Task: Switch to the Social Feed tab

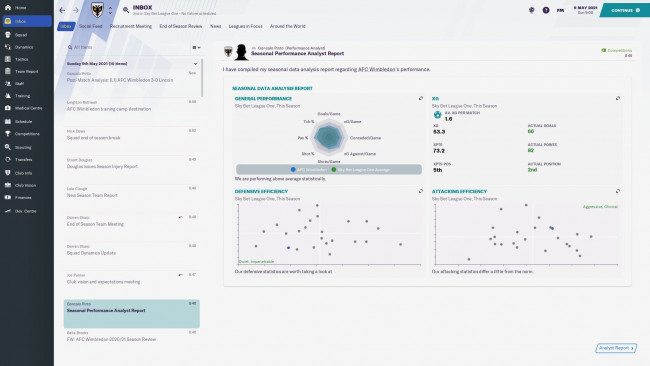Action: point(90,26)
